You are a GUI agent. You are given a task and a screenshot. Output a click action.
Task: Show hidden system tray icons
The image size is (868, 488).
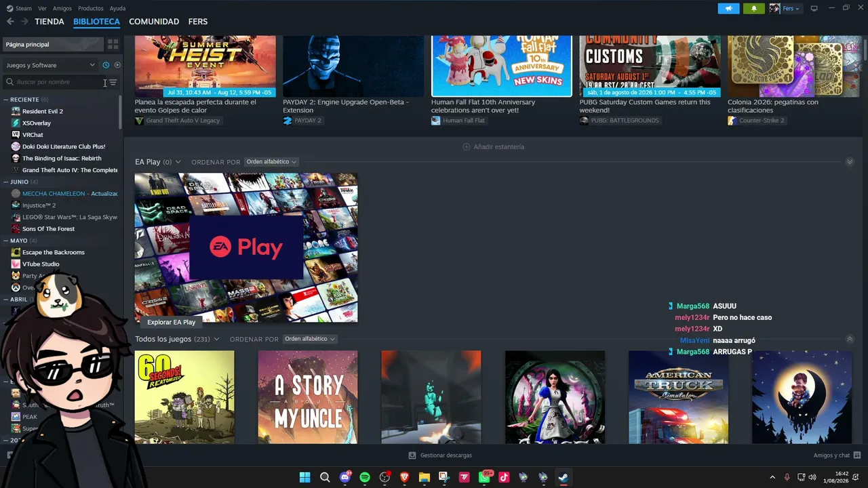[772, 477]
